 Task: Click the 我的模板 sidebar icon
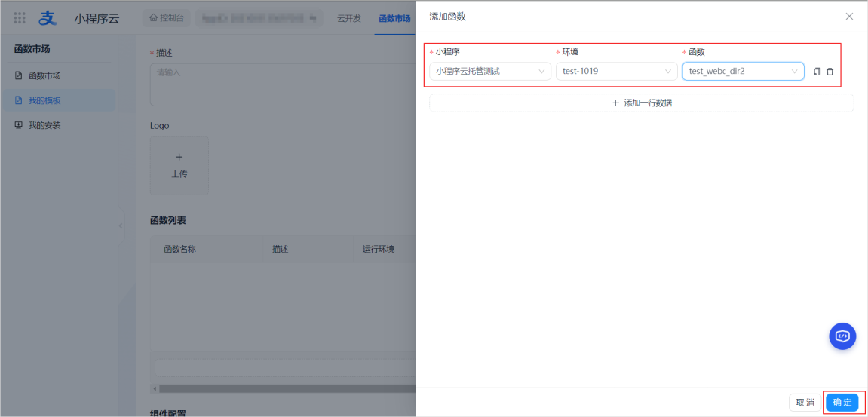[x=19, y=100]
